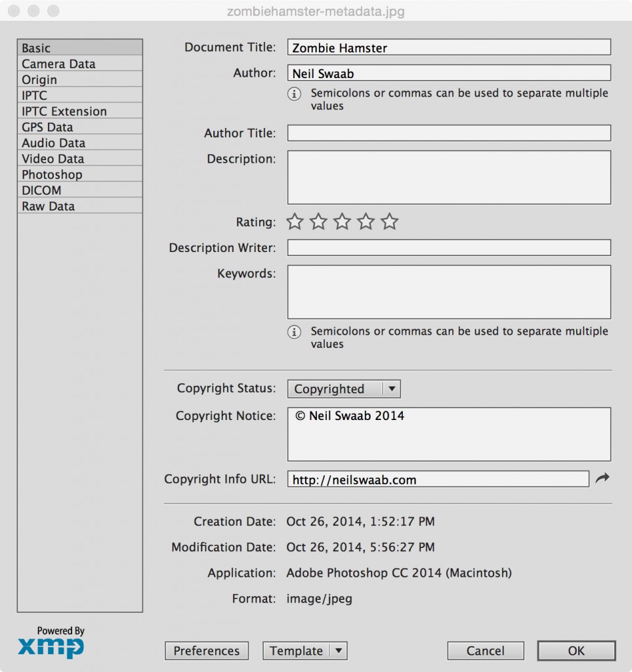Click the info icon below Keywords field
Screen dimensions: 632x672
(294, 331)
